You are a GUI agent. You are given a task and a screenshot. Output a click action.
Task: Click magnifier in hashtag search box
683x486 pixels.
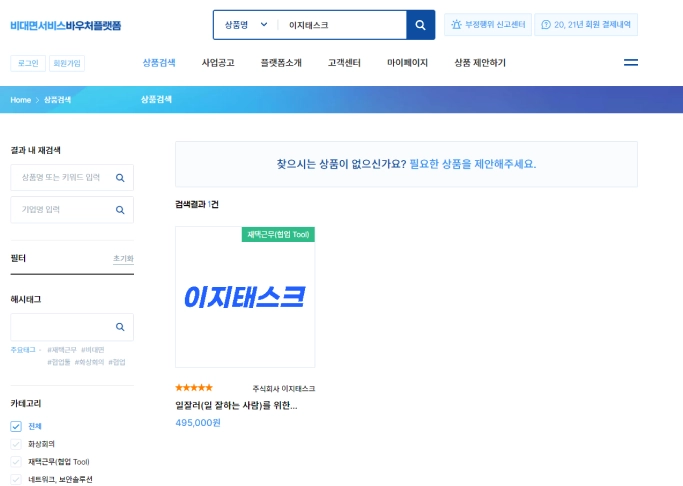click(x=120, y=327)
